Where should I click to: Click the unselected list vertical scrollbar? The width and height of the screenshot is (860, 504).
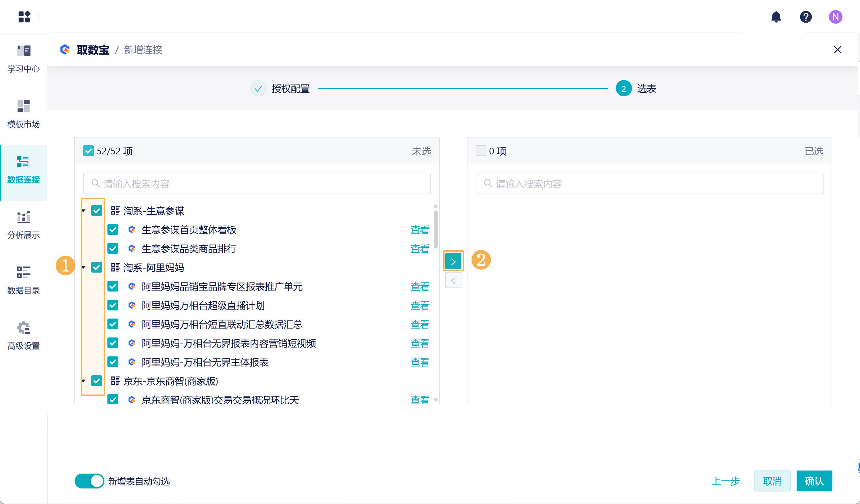[435, 229]
